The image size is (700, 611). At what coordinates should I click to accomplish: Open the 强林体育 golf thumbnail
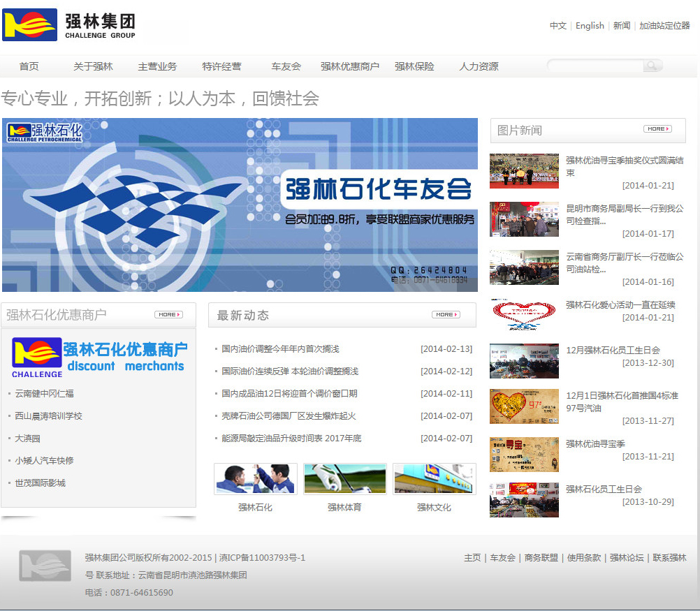(x=344, y=479)
